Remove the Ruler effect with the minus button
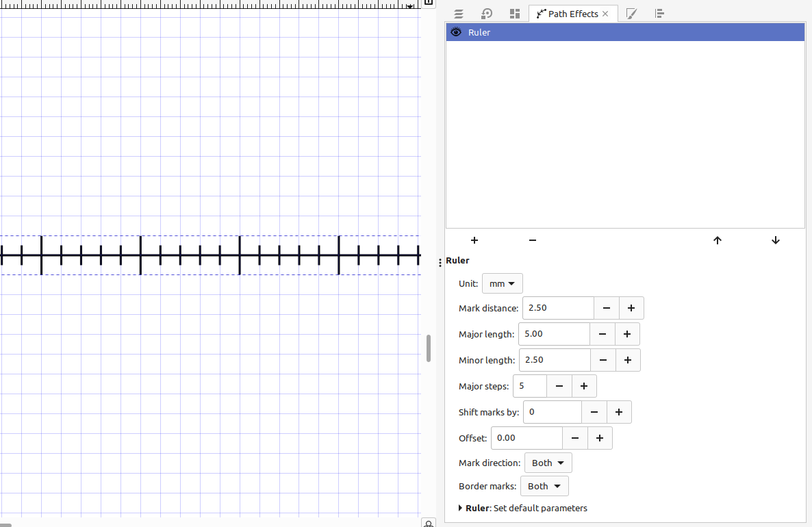The width and height of the screenshot is (812, 527). (x=532, y=240)
